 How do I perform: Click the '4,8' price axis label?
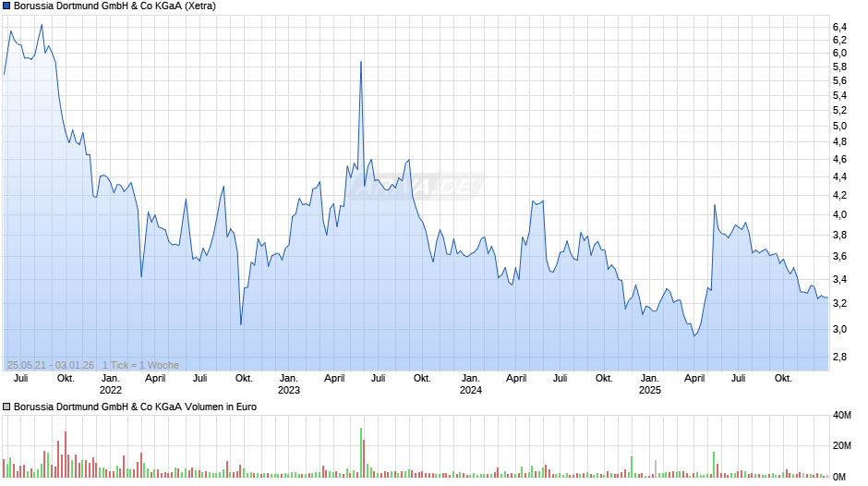pos(839,142)
